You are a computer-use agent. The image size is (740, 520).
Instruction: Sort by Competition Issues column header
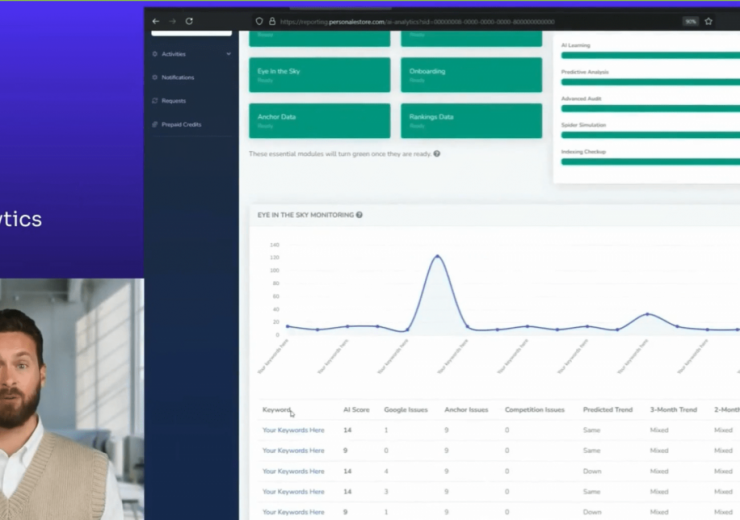pyautogui.click(x=535, y=410)
